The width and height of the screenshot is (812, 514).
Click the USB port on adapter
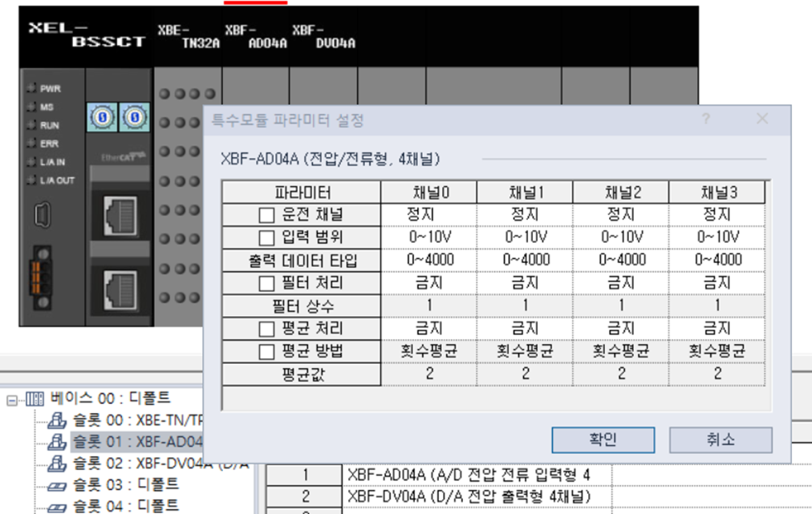click(x=43, y=214)
